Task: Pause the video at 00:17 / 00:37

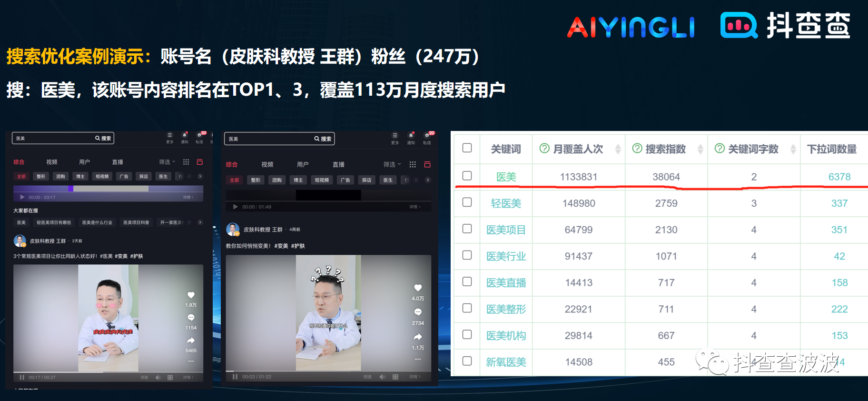Action: click(x=22, y=377)
